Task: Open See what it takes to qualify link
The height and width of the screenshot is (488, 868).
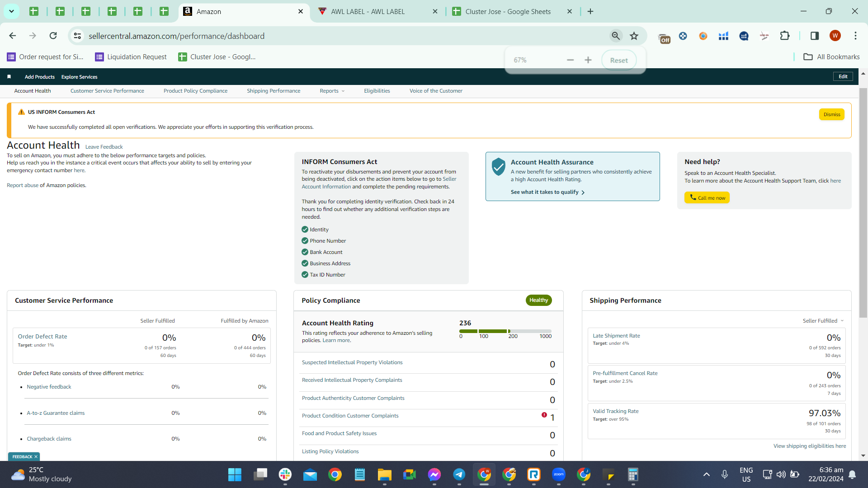Action: coord(548,192)
